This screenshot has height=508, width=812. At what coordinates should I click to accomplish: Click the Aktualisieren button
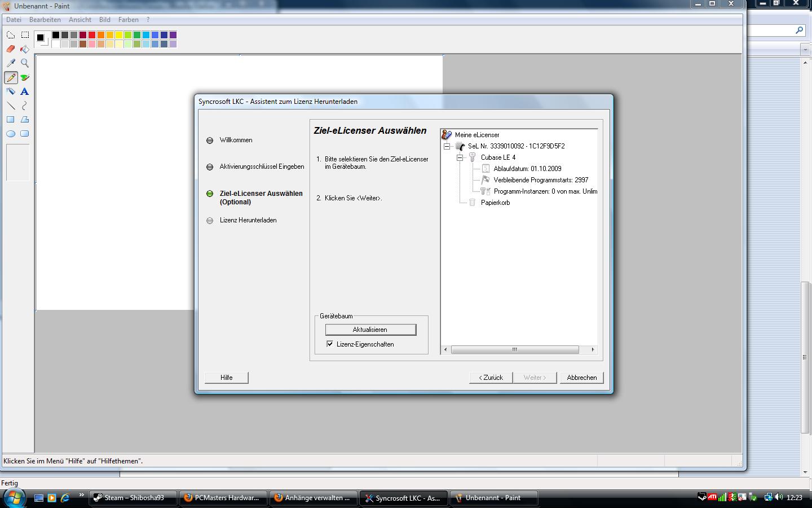tap(370, 330)
